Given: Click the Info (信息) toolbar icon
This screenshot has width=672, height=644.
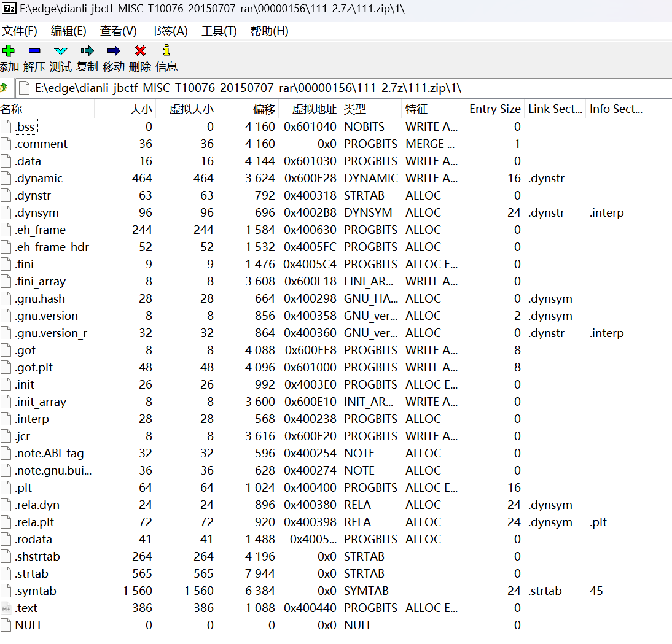Looking at the screenshot, I should click(166, 50).
